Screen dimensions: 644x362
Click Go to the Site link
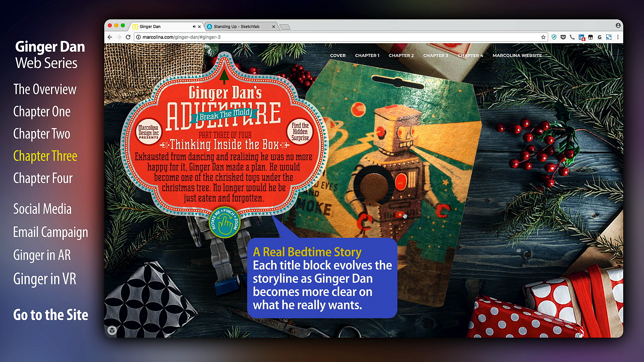[51, 315]
